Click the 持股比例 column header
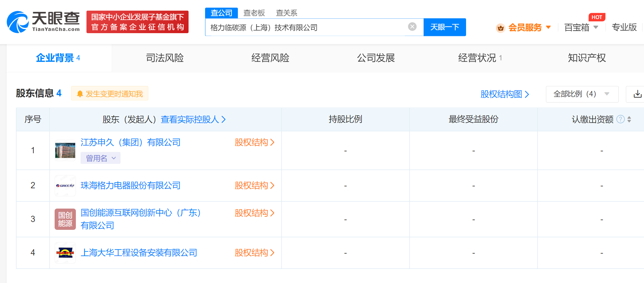Viewport: 644px width, 283px height. point(345,119)
